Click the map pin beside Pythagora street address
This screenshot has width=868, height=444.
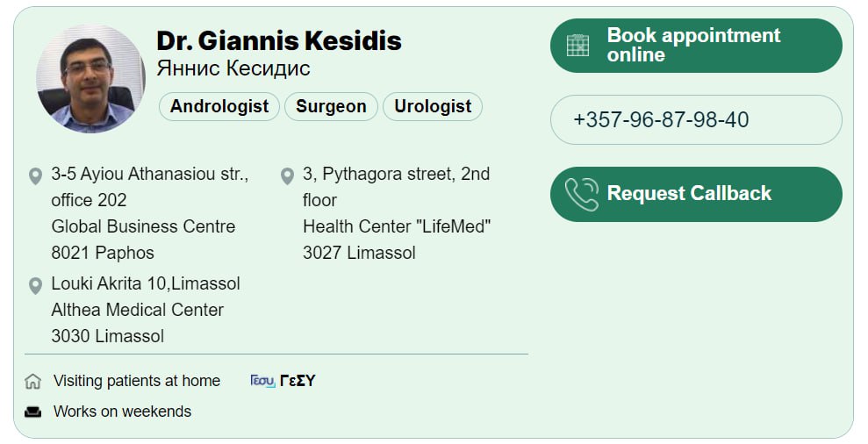pyautogui.click(x=287, y=176)
